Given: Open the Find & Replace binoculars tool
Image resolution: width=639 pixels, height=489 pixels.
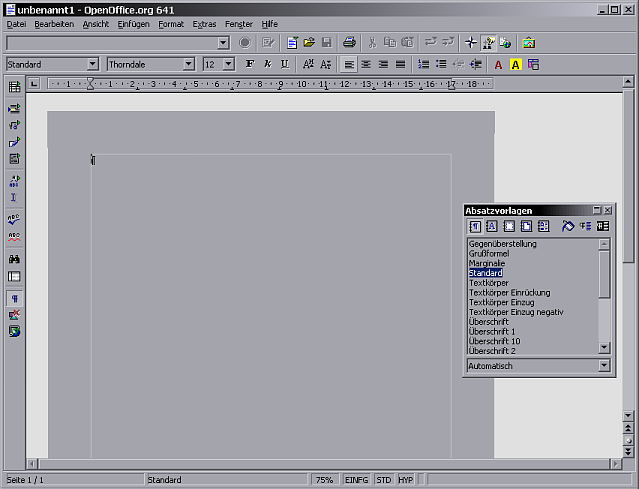Looking at the screenshot, I should (14, 259).
